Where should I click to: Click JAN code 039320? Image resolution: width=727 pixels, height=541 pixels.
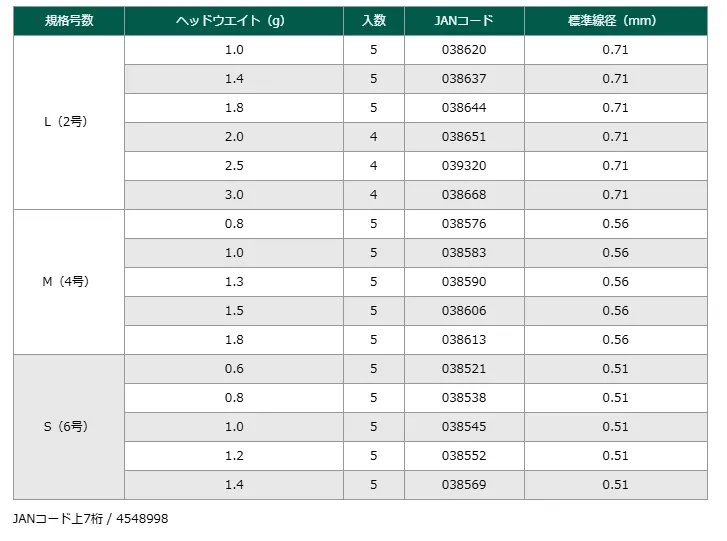click(464, 166)
